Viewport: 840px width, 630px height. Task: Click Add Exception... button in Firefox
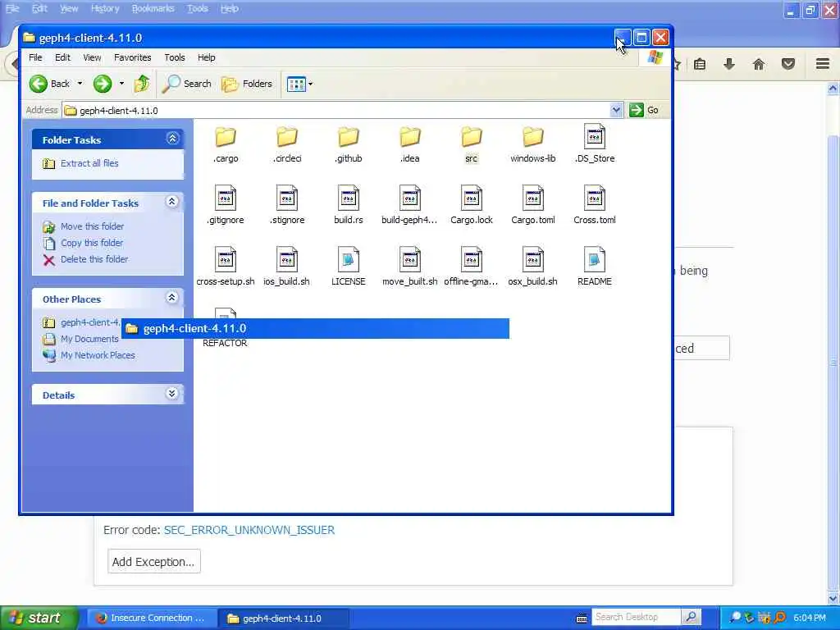[x=153, y=561]
